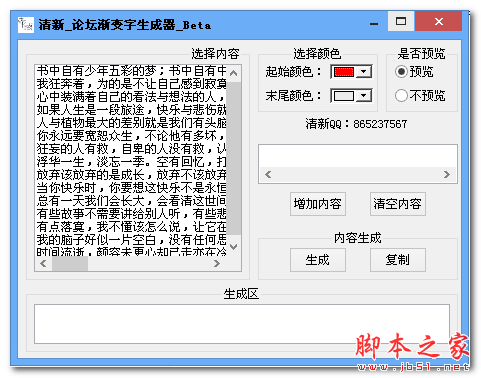Select line starting 心中装满着自己的看法
The width and height of the screenshot is (481, 378).
click(131, 96)
